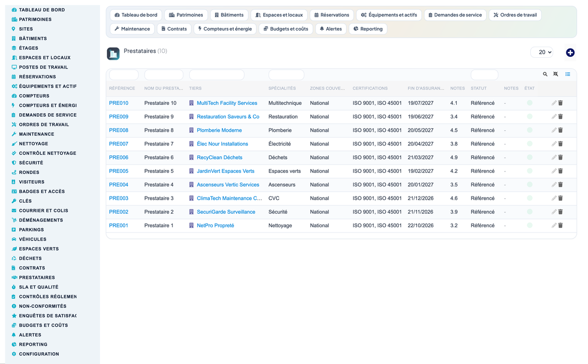The height and width of the screenshot is (364, 588).
Task: Sort by the Fin d'assurance column header
Action: click(x=426, y=89)
